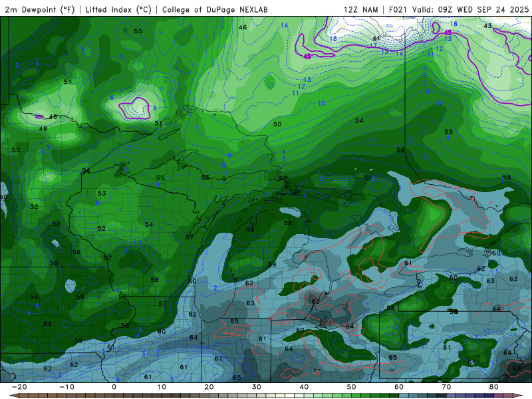Image resolution: width=532 pixels, height=399 pixels.
Task: Click the black "41" dewpoint reading on map
Action: coord(376,39)
